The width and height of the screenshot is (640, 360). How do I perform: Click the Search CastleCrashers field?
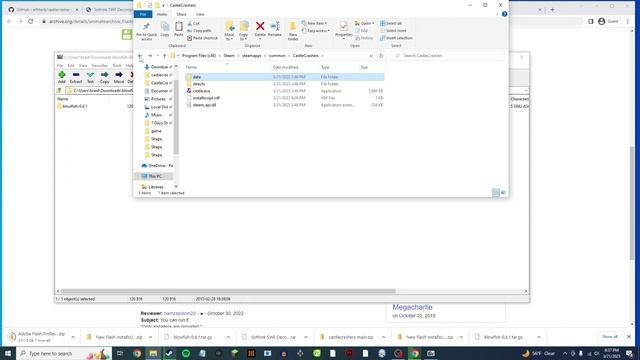(x=447, y=56)
